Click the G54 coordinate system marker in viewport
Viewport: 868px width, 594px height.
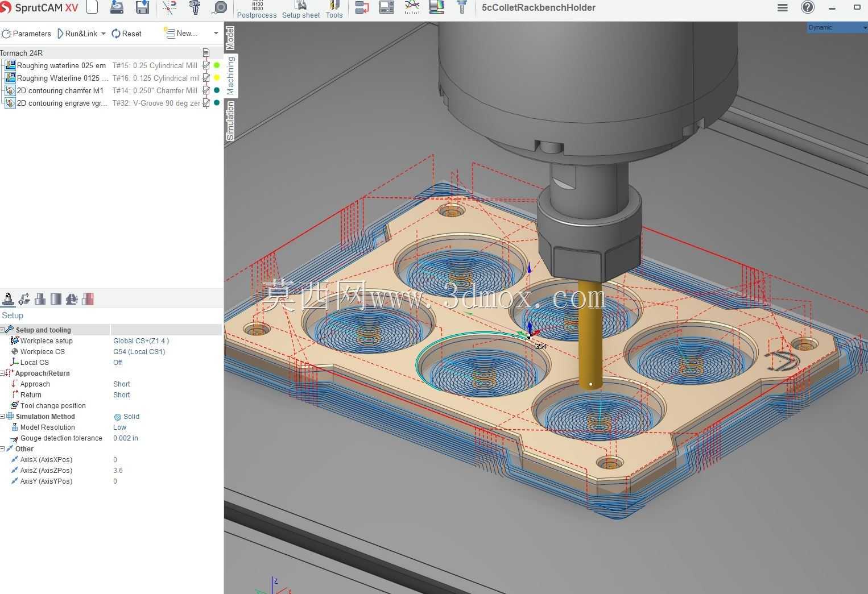coord(540,346)
